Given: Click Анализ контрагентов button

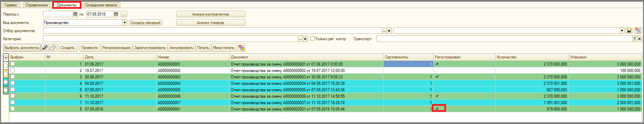Looking at the screenshot, I should (210, 14).
